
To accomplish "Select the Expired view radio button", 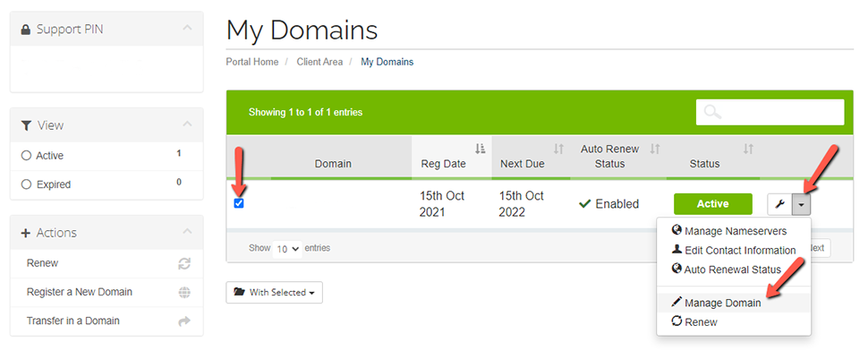I will (x=26, y=185).
